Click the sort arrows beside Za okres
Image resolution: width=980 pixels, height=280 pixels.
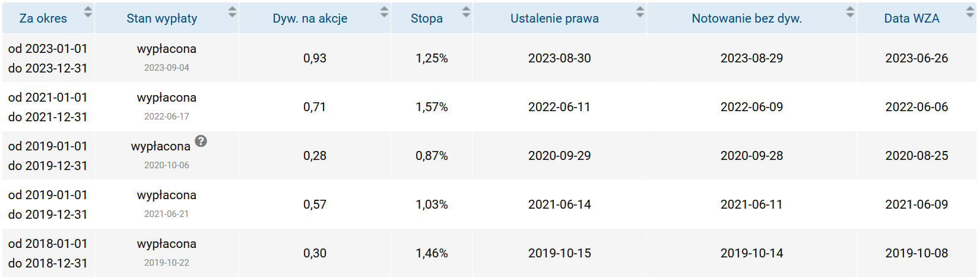tap(88, 11)
